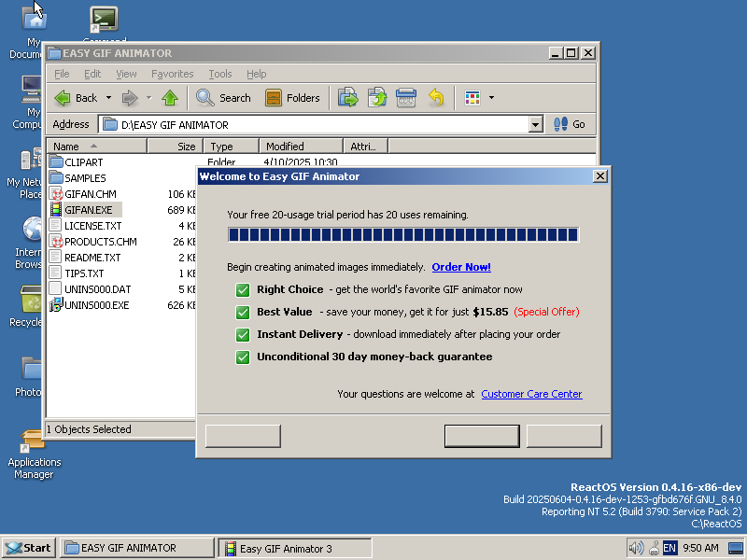Image resolution: width=747 pixels, height=560 pixels.
Task: Click the Move To toolbar icon
Action: click(348, 98)
